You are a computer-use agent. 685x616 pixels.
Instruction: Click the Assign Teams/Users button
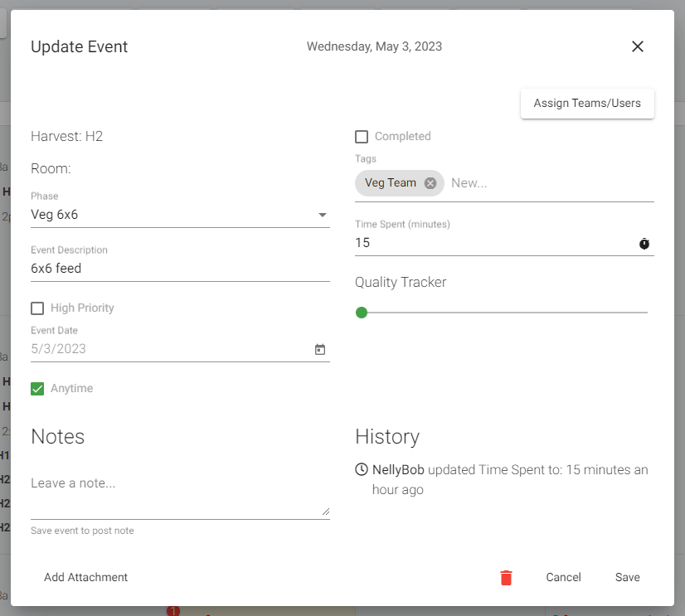click(587, 103)
